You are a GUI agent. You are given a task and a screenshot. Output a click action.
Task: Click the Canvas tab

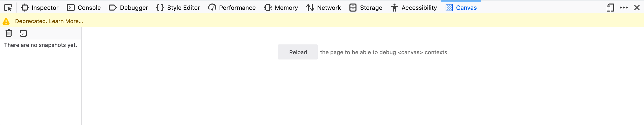461,8
